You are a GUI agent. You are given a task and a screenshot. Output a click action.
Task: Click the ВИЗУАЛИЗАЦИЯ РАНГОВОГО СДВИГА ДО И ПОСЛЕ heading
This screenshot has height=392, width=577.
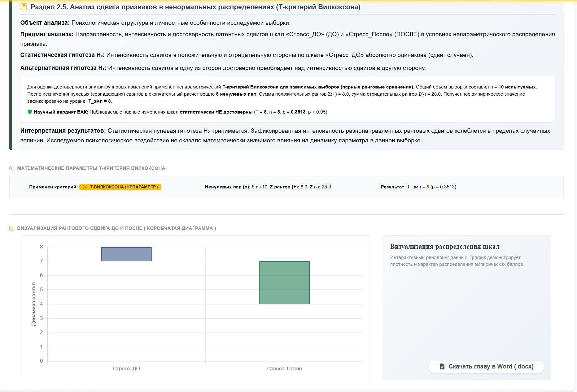click(116, 228)
